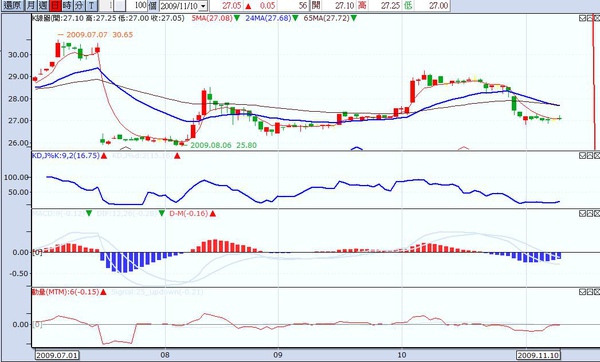Image resolution: width=600 pixels, height=362 pixels.
Task: Open the 2009/11/10 date dropdown
Action: coord(203,6)
